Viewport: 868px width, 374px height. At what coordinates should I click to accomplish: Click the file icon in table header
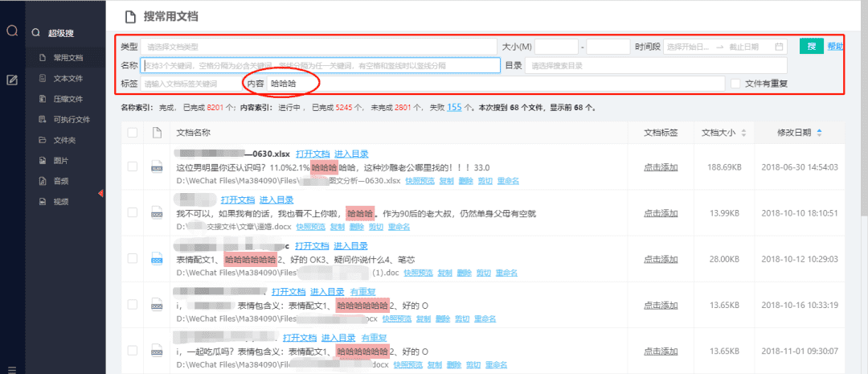point(157,133)
